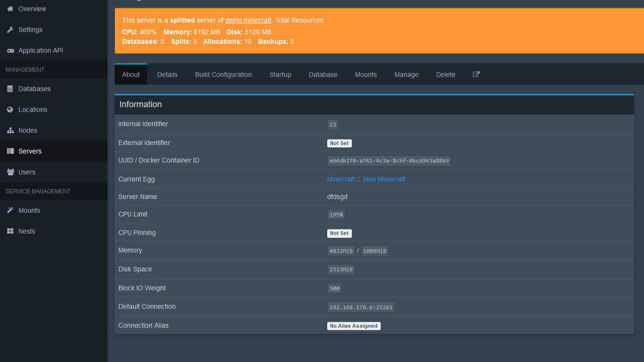
Task: Click the Settings wrench icon
Action: coord(10,29)
